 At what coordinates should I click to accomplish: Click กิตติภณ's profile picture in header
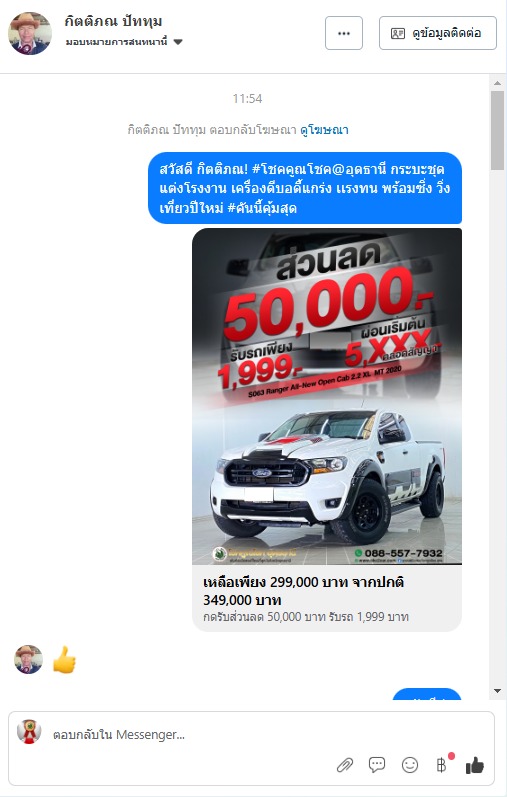pyautogui.click(x=29, y=34)
